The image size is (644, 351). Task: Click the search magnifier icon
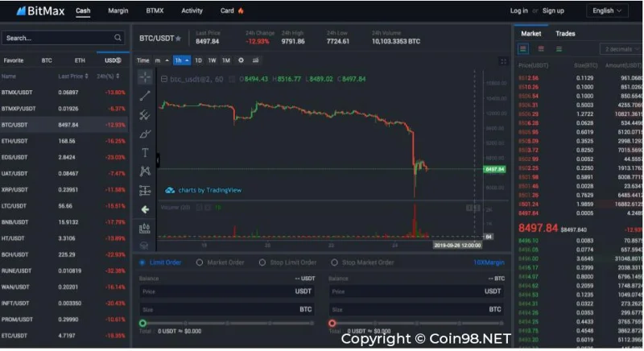[x=118, y=38]
